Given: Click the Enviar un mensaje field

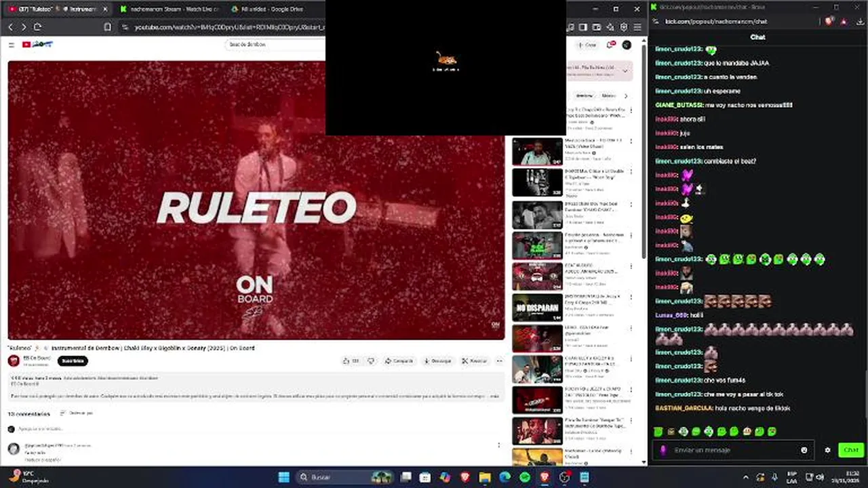Looking at the screenshot, I should click(734, 450).
